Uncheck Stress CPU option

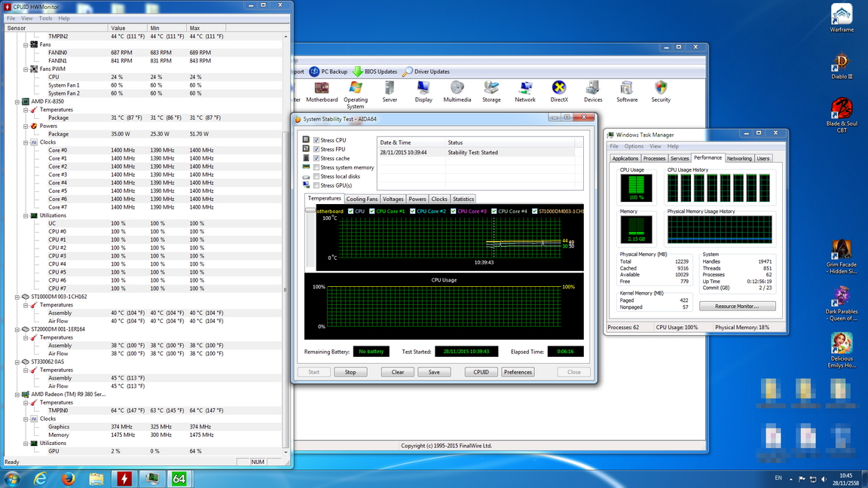pyautogui.click(x=316, y=141)
